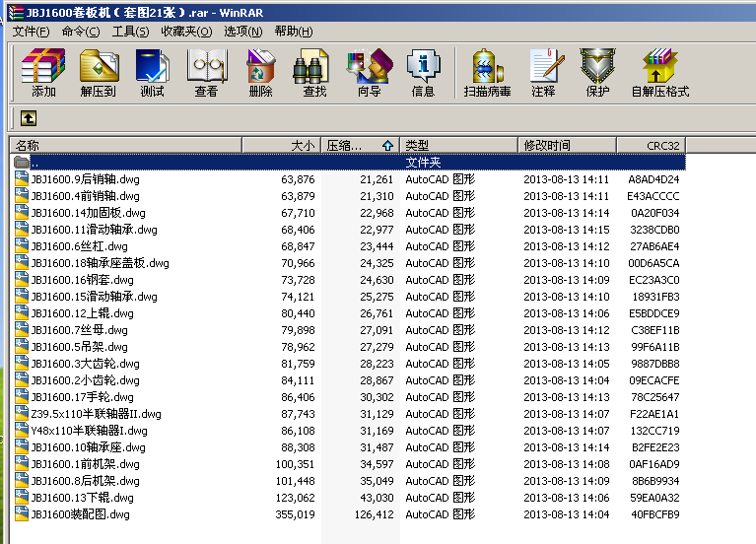Go up one folder level button
Screen dimensions: 756x544
click(x=29, y=118)
